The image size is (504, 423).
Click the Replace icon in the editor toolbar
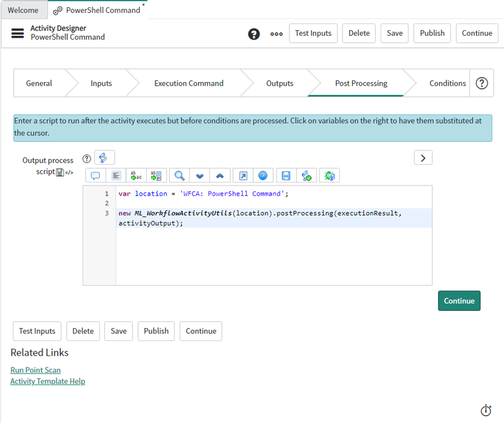click(136, 176)
